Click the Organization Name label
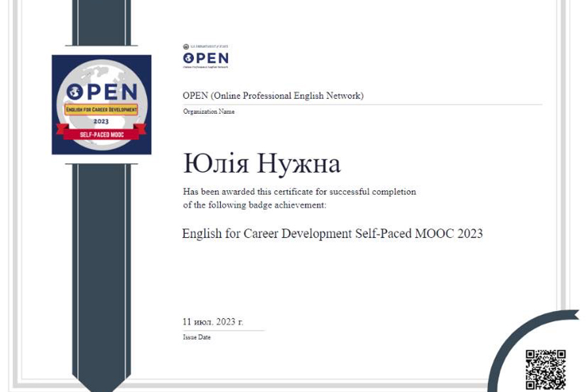The image size is (588, 392). coord(208,112)
